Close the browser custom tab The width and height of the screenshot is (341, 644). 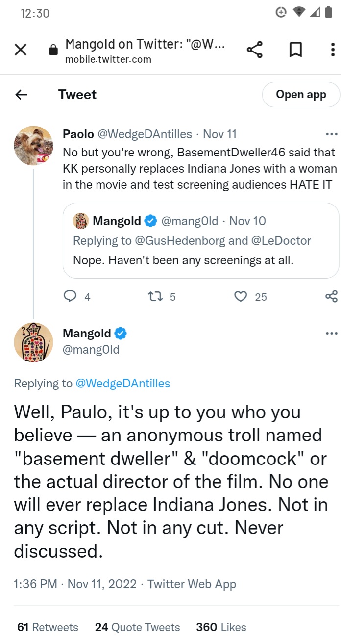21,50
